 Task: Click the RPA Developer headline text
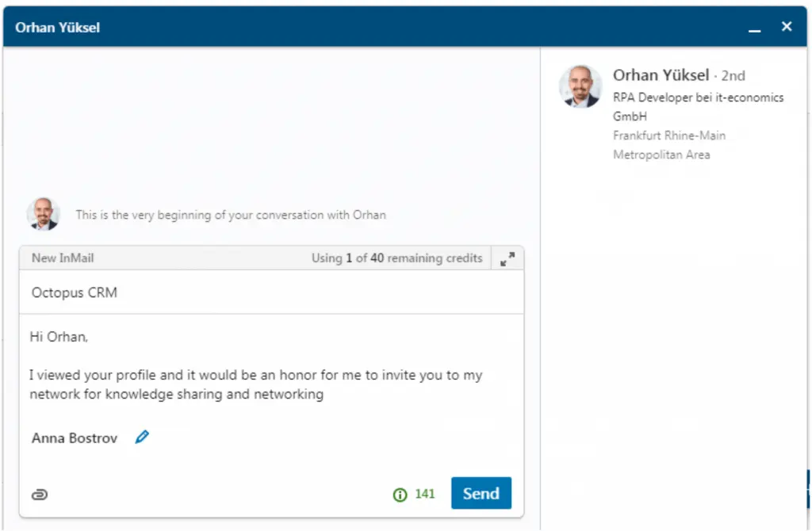[x=698, y=107]
